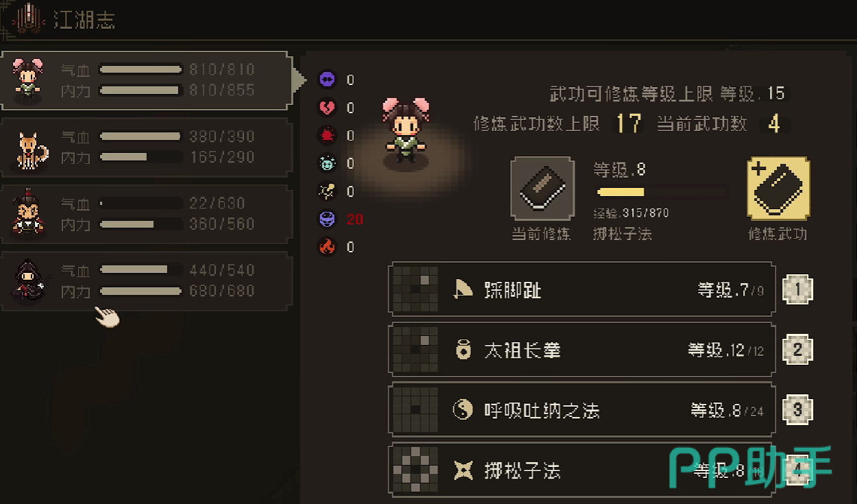The image size is (857, 504).
Task: Click the dark red blood-drop status icon
Action: (x=328, y=136)
